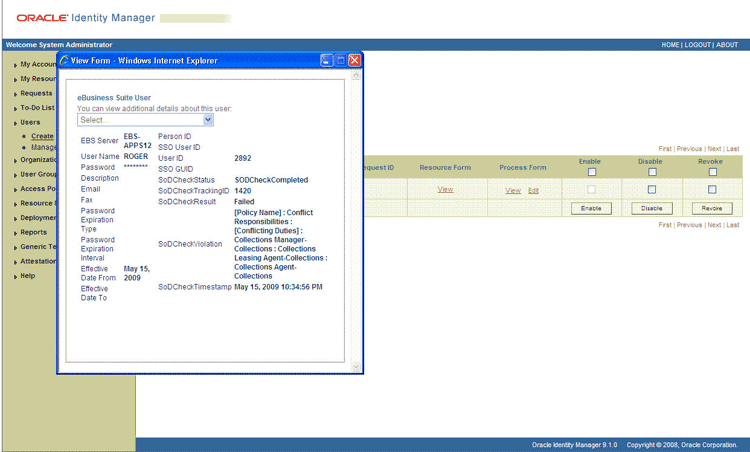The image size is (750, 452).
Task: Open the Process Form Edit link
Action: point(533,190)
